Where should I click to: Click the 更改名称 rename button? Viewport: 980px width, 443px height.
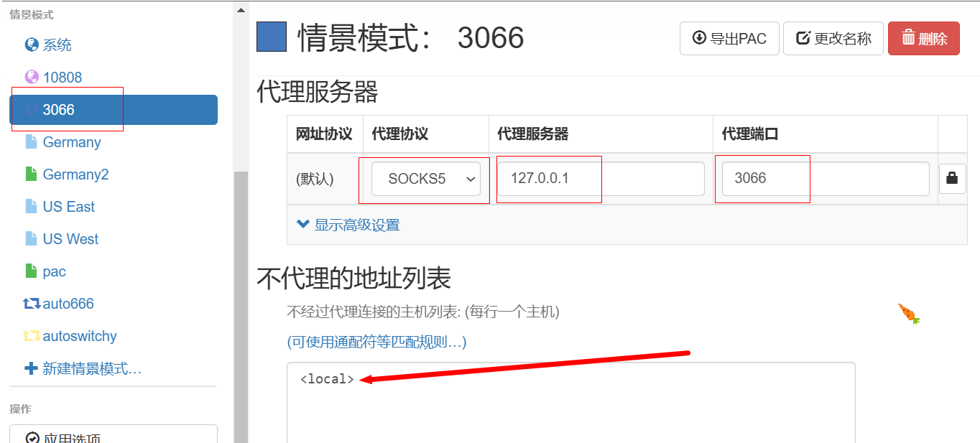(x=833, y=38)
